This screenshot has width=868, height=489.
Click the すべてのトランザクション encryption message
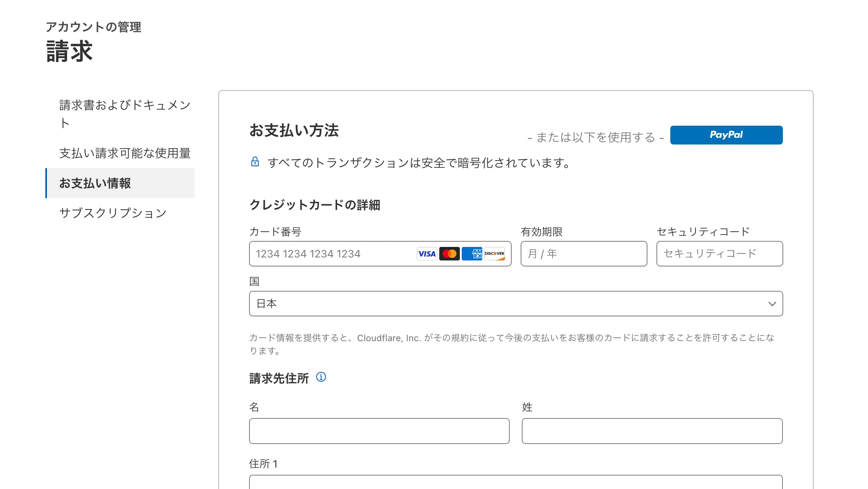click(420, 163)
